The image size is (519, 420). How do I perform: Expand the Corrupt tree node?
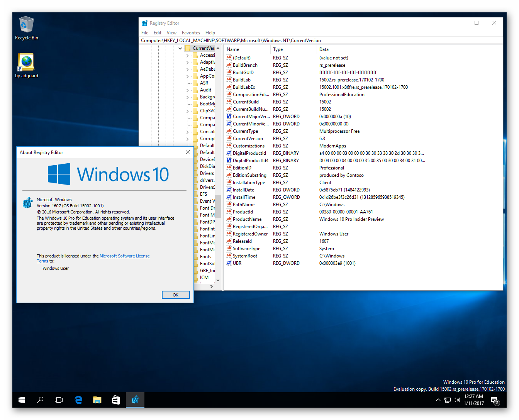tap(188, 139)
